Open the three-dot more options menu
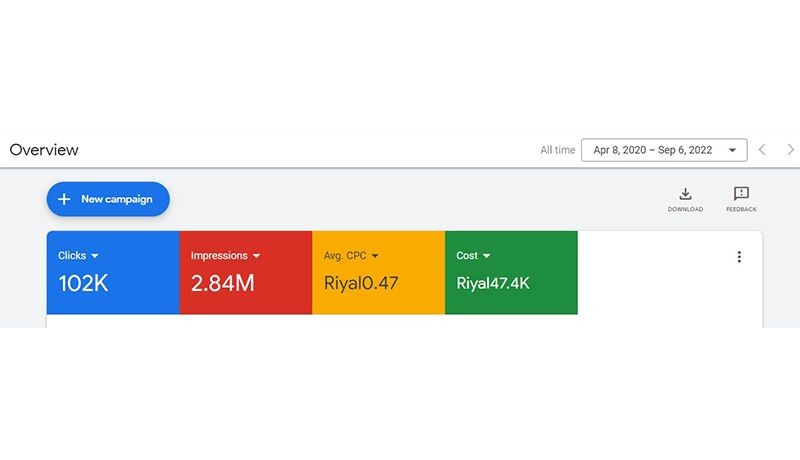 pos(739,257)
